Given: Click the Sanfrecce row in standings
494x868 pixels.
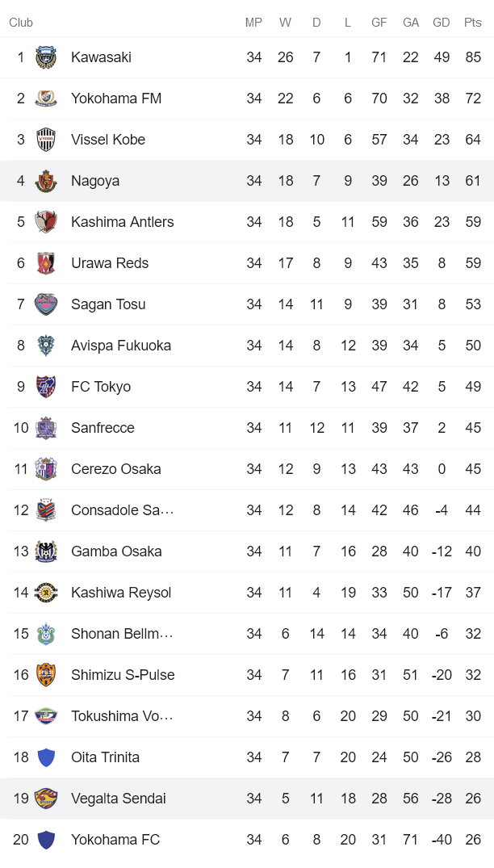Looking at the screenshot, I should [247, 428].
